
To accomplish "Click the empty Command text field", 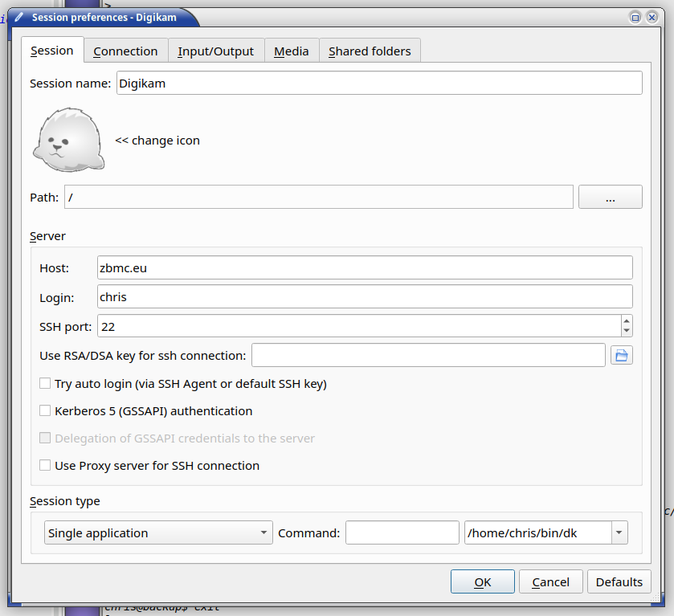I will point(402,533).
